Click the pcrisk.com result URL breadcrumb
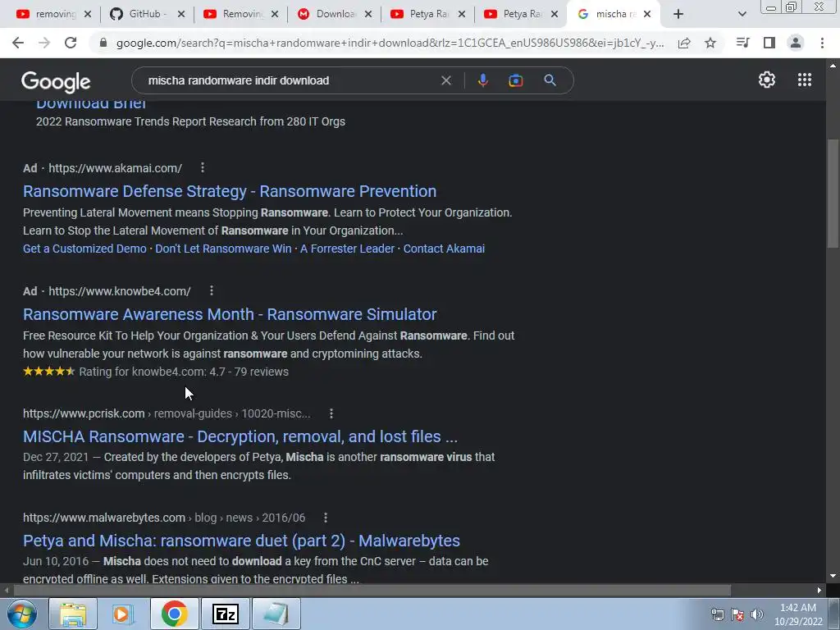Image resolution: width=840 pixels, height=630 pixels. (167, 413)
